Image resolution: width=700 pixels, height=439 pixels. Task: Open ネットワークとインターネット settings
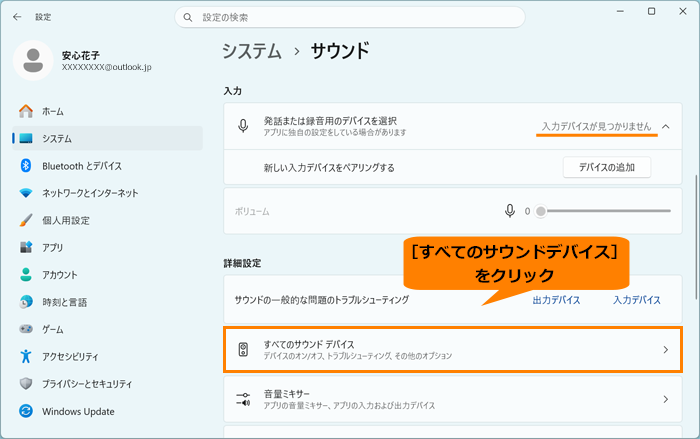click(107, 193)
